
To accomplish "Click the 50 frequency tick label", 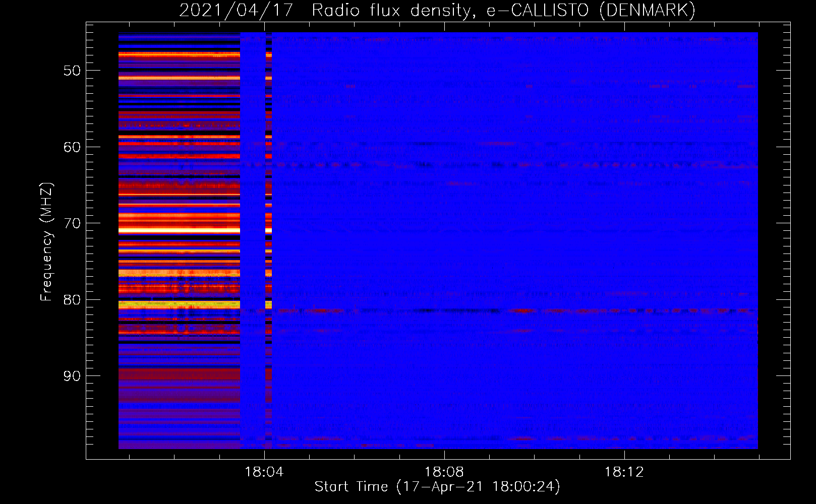I will pos(72,71).
